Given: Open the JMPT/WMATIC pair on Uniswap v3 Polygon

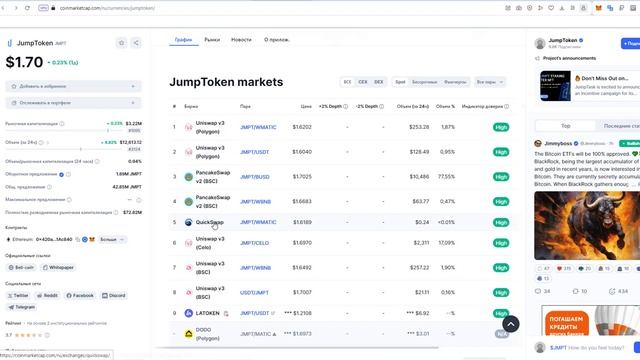Looking at the screenshot, I should point(258,127).
